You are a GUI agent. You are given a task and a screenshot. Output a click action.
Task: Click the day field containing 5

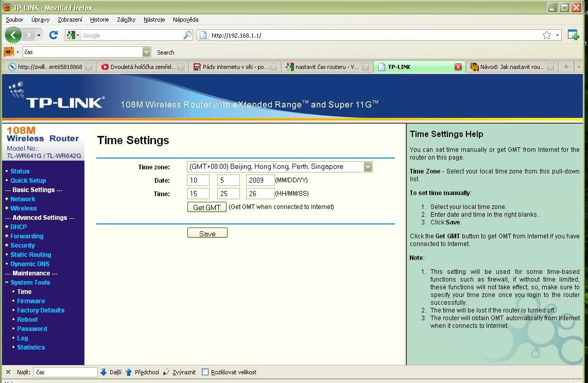pyautogui.click(x=229, y=180)
